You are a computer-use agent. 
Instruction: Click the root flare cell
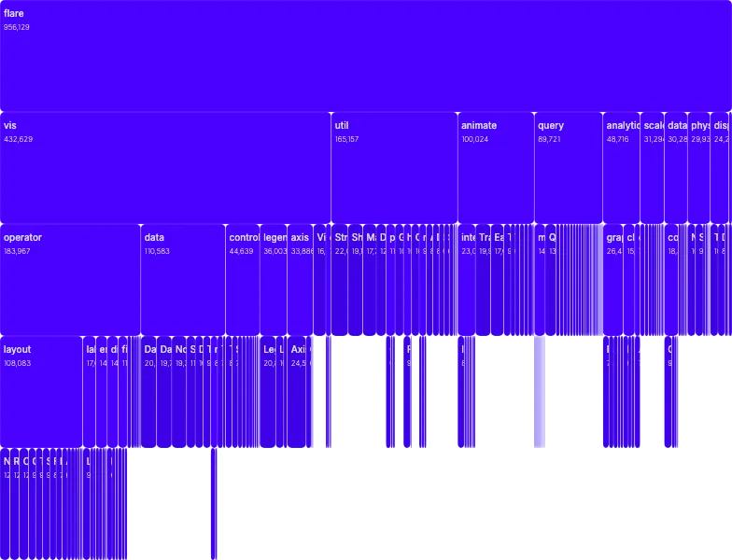[x=366, y=56]
